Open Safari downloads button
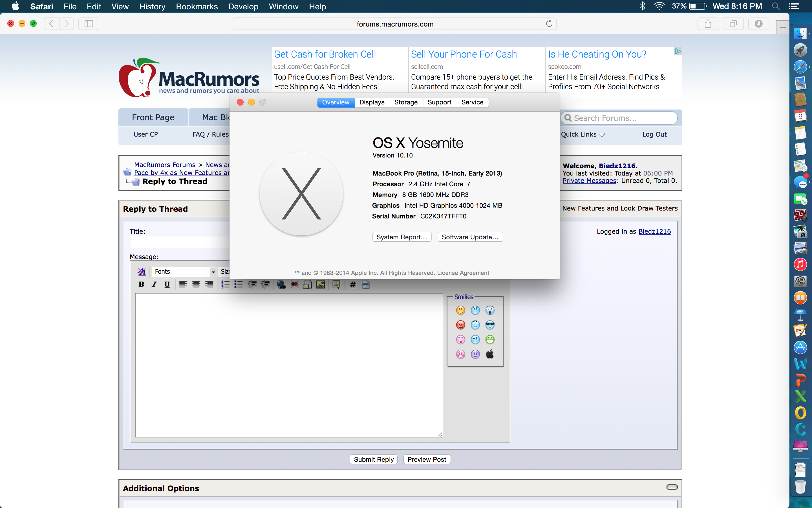The height and width of the screenshot is (508, 812). point(758,23)
